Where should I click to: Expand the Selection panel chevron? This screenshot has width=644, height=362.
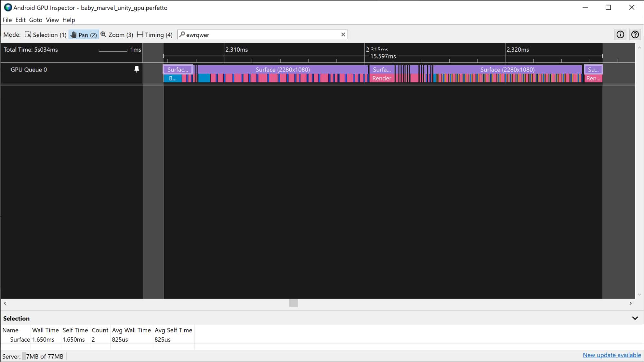click(x=635, y=318)
